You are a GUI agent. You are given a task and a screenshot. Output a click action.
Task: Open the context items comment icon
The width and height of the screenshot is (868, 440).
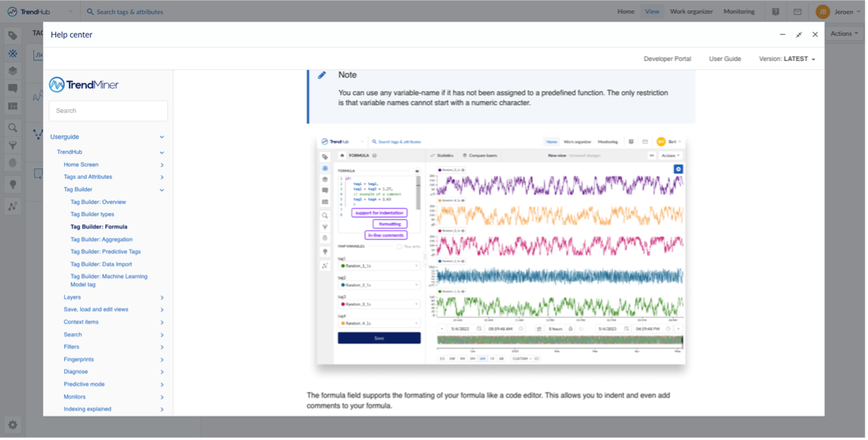[12, 89]
